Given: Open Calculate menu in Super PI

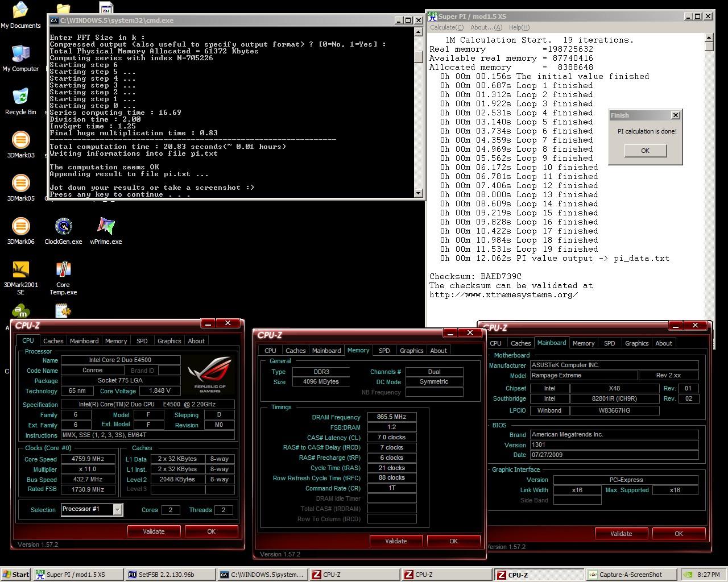Looking at the screenshot, I should (x=446, y=27).
